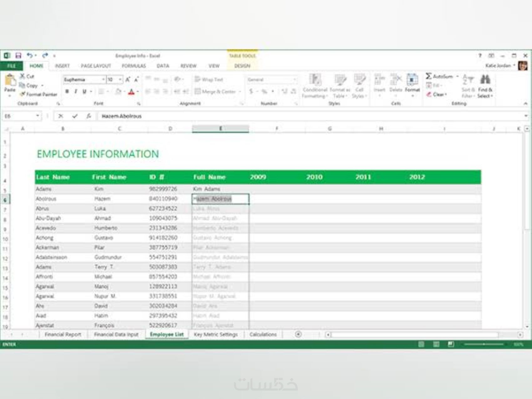Adjust the zoom slider in status bar
The image size is (532, 399).
click(484, 344)
